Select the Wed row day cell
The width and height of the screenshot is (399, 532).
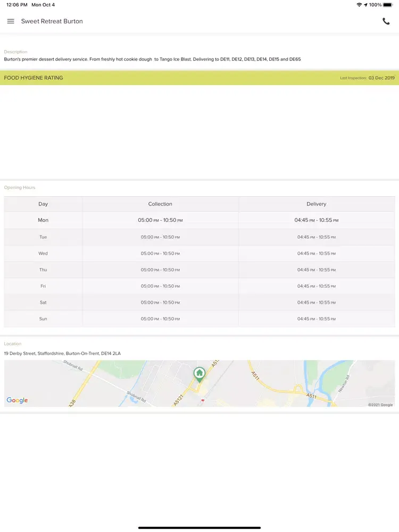pos(43,253)
